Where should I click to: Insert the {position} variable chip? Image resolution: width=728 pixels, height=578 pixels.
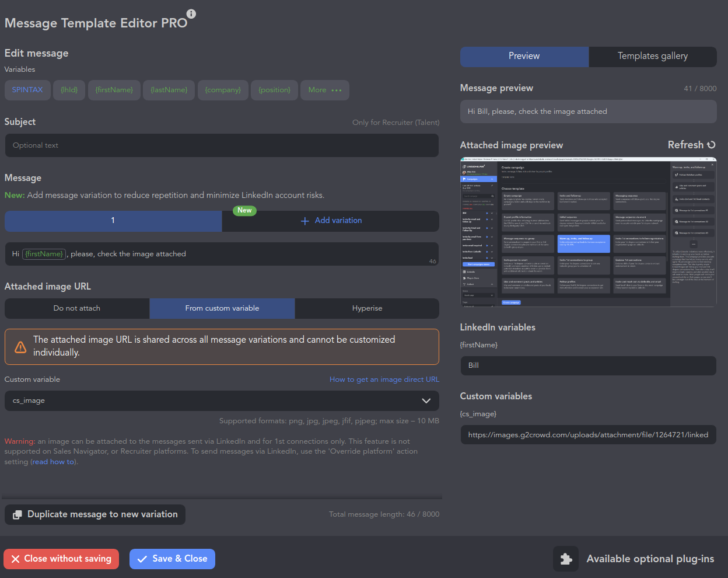tap(274, 90)
